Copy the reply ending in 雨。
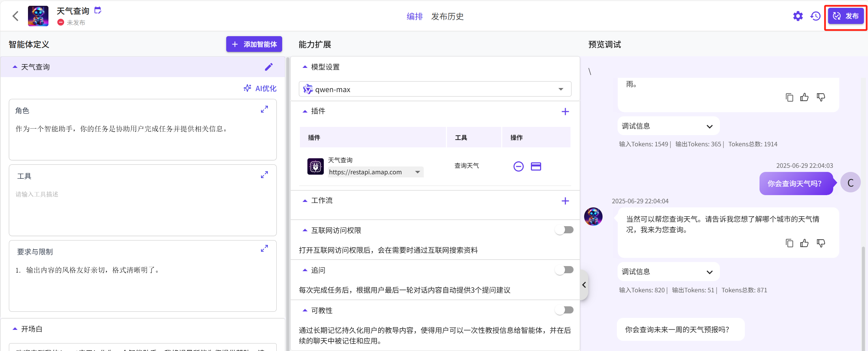The width and height of the screenshot is (868, 351). 789,97
